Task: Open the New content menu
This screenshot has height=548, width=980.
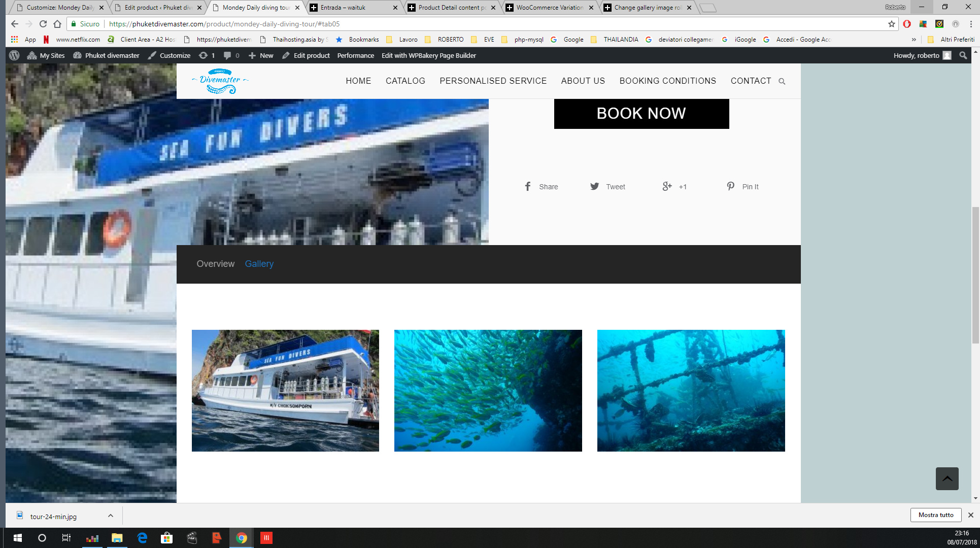Action: tap(261, 55)
